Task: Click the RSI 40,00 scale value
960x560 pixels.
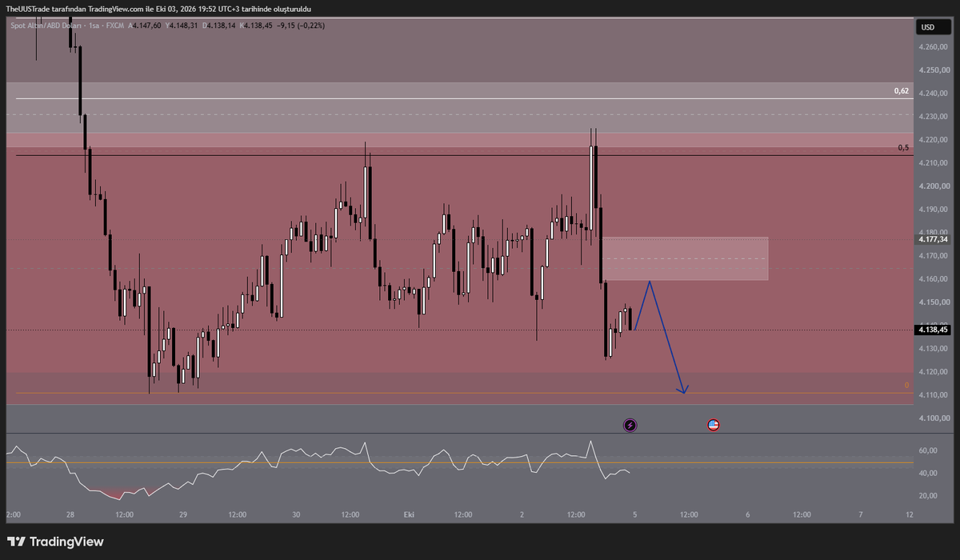Action: (927, 474)
